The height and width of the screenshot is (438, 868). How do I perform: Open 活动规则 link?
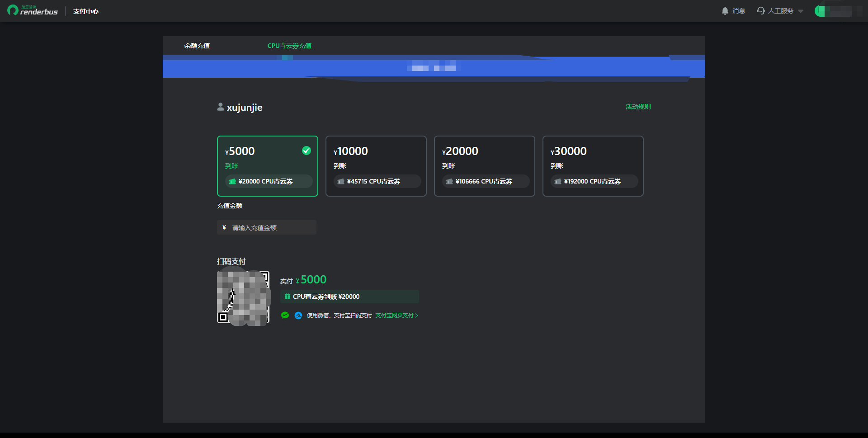638,107
